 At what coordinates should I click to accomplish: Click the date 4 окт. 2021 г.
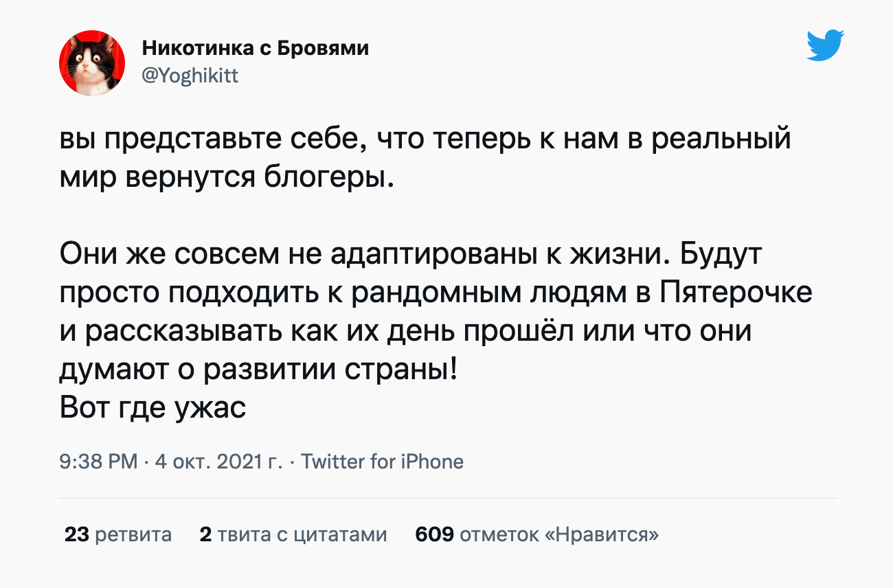pyautogui.click(x=218, y=462)
